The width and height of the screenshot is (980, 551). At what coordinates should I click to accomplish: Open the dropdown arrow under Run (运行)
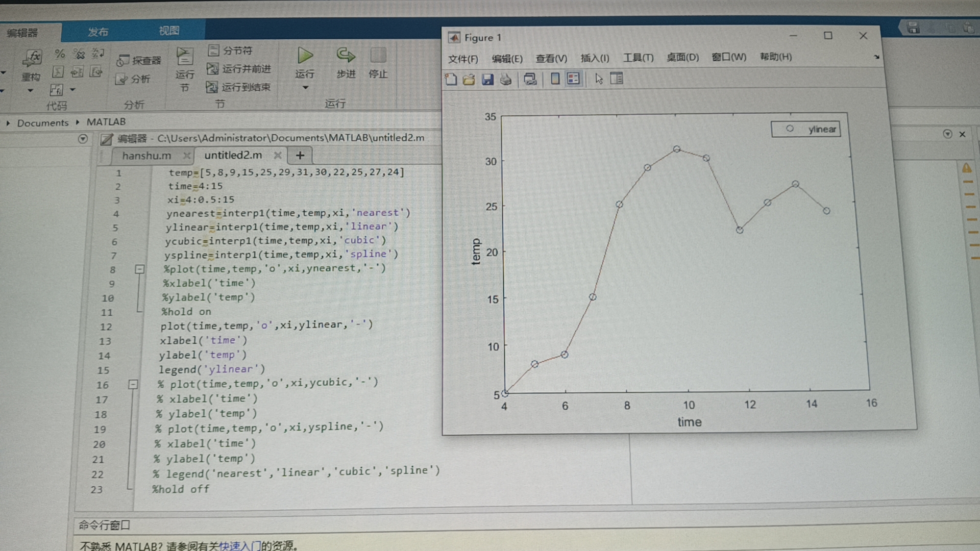[305, 88]
